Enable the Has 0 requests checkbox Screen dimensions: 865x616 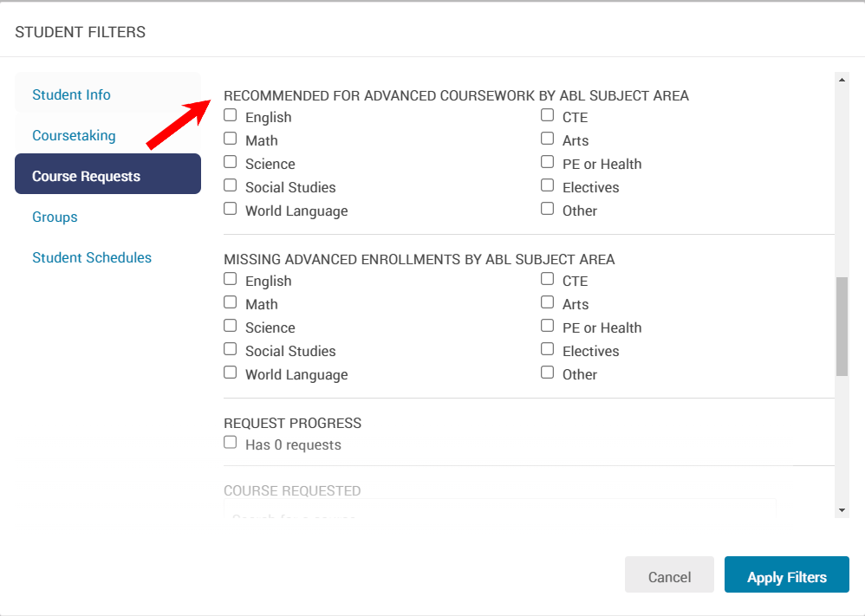pos(231,444)
